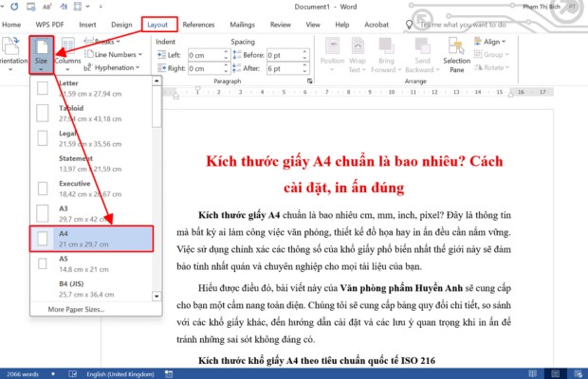This screenshot has height=379, width=588.
Task: Select Legal paper size
Action: tap(91, 138)
